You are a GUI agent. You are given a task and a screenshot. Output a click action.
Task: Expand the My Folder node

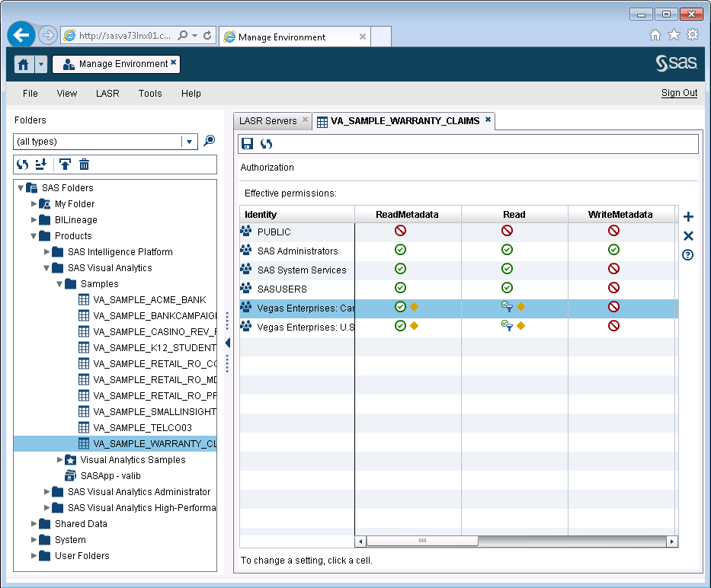pos(34,203)
